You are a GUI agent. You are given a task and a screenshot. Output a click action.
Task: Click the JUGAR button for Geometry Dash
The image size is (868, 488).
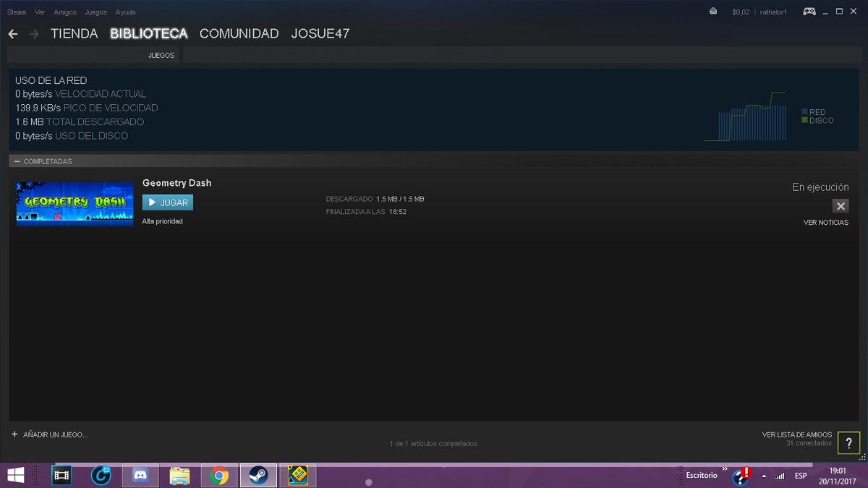pyautogui.click(x=168, y=202)
